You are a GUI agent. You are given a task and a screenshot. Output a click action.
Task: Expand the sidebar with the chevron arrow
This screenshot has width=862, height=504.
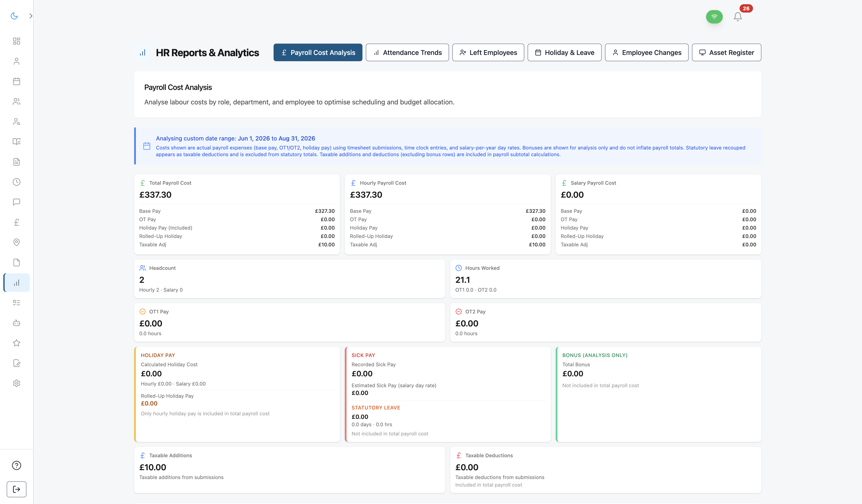pos(31,16)
